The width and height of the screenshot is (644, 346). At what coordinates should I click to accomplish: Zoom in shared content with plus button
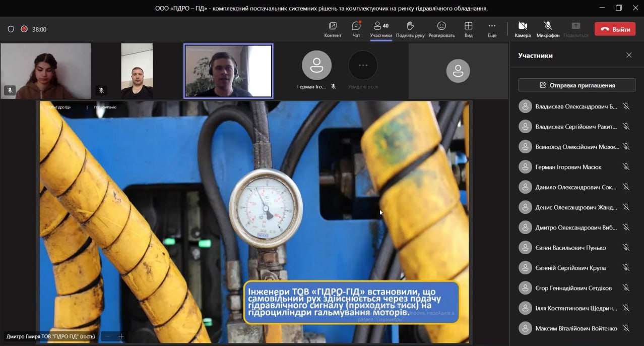121,336
